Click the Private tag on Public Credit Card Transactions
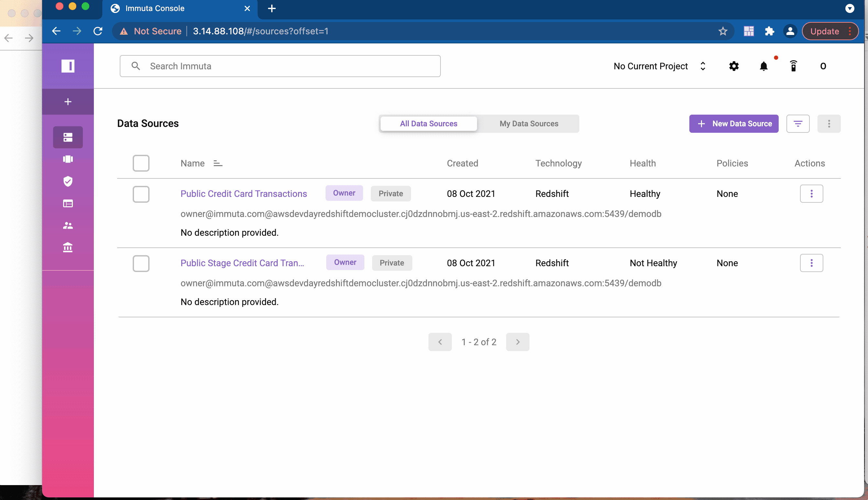868x500 pixels. click(390, 194)
